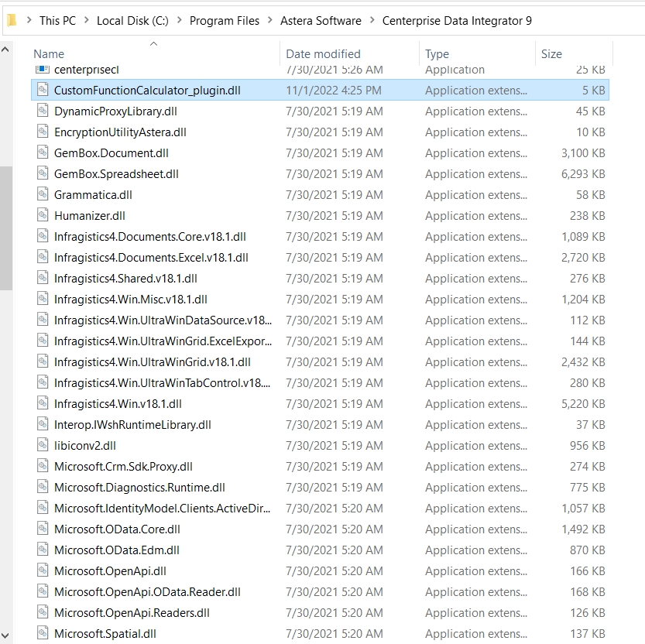This screenshot has width=645, height=644.
Task: Sort files by the Size column
Action: (x=551, y=54)
